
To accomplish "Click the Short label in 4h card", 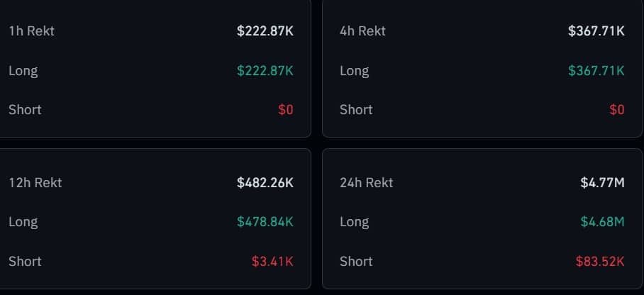I will point(356,110).
